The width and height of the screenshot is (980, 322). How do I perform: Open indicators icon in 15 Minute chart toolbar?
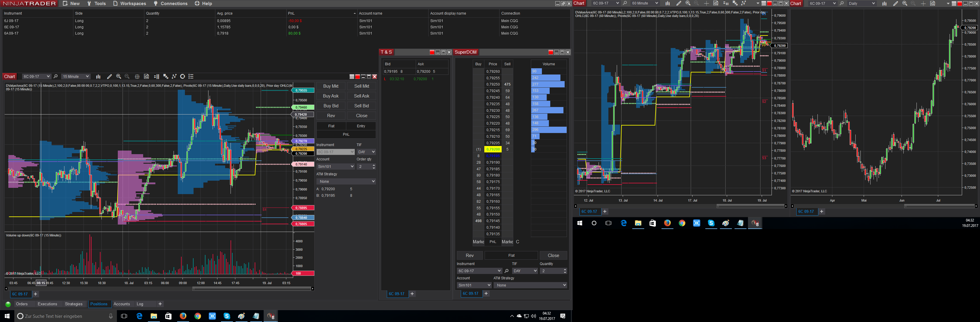coord(166,76)
